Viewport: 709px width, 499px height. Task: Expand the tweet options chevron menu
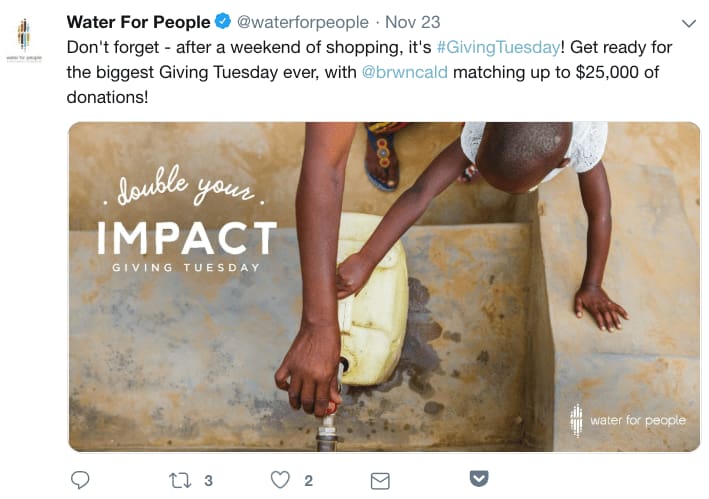pyautogui.click(x=689, y=23)
